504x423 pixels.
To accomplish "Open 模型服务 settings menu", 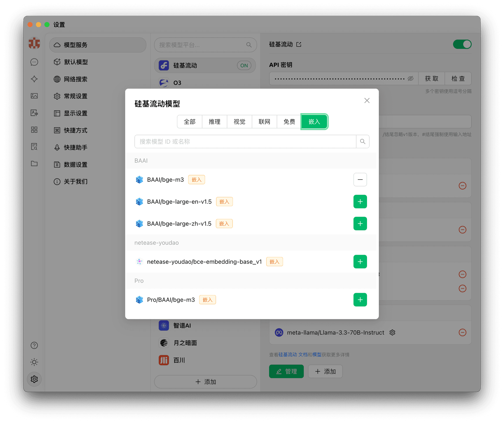I will pos(98,45).
